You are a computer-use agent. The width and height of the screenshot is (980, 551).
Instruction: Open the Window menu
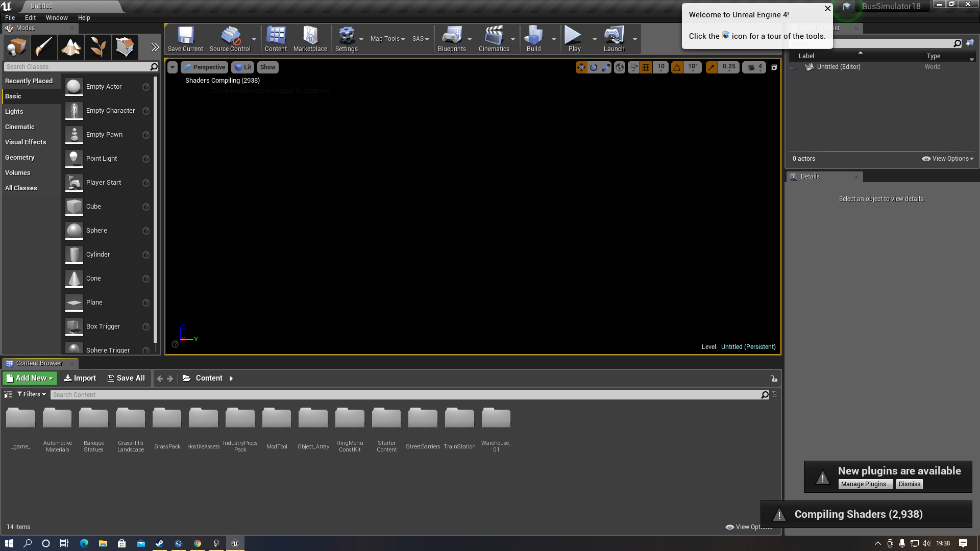pyautogui.click(x=57, y=17)
